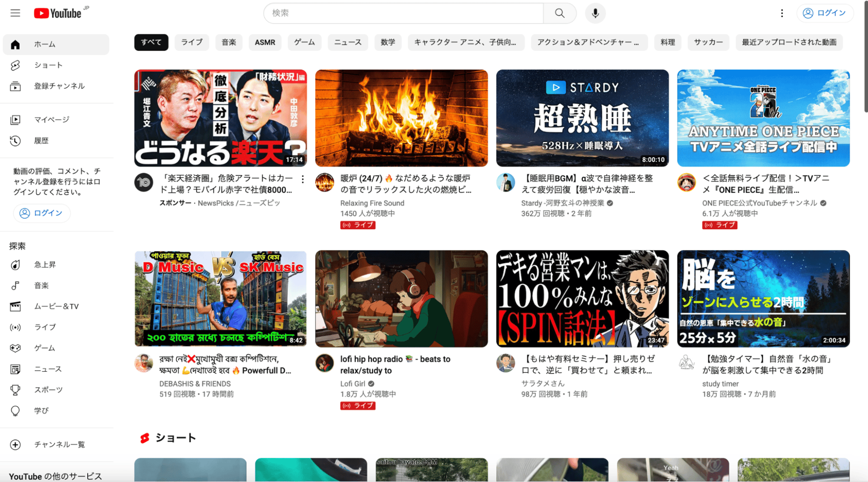Open the top-right settings kebab menu
The height and width of the screenshot is (482, 868).
(x=782, y=13)
